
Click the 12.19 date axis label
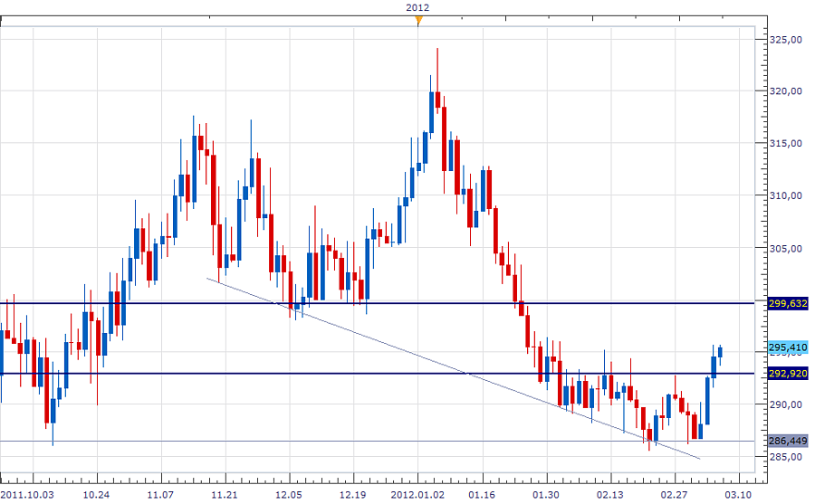pos(352,494)
